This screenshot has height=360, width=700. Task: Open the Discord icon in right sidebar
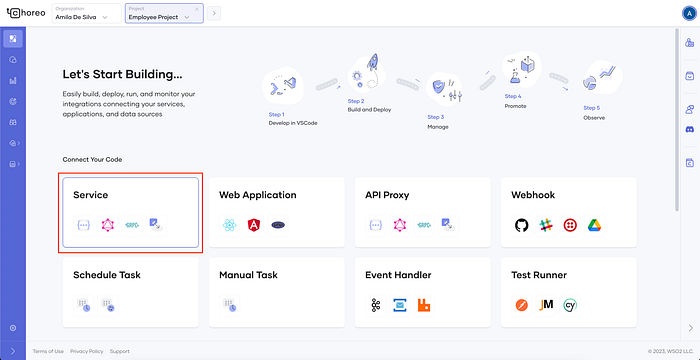point(689,129)
